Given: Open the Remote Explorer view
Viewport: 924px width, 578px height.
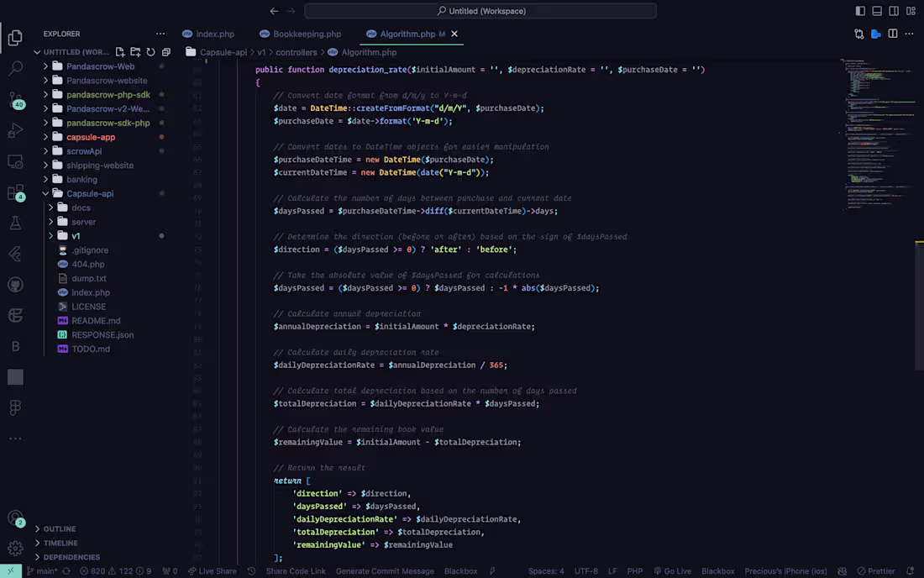Looking at the screenshot, I should point(15,161).
